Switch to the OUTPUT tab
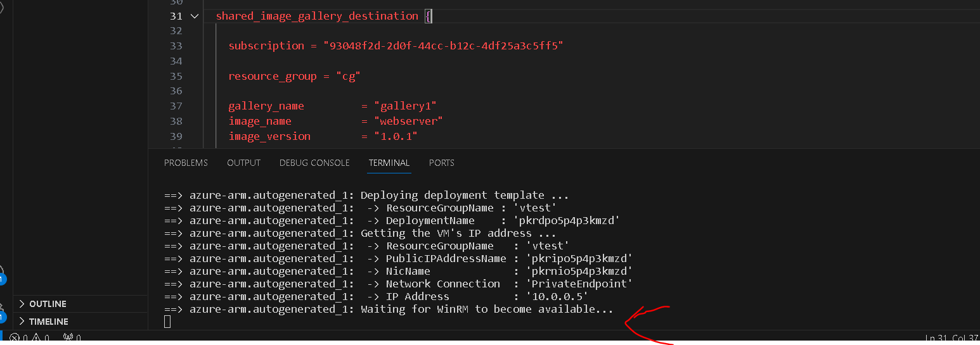 243,163
